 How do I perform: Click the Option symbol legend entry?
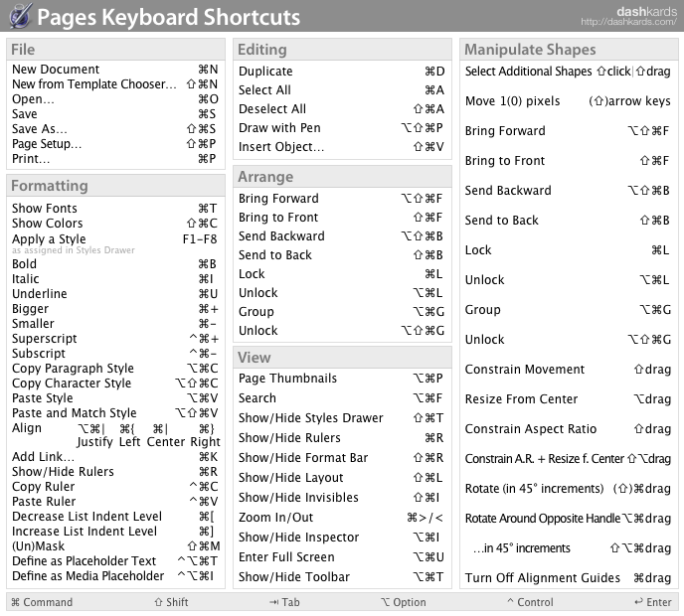(x=403, y=602)
